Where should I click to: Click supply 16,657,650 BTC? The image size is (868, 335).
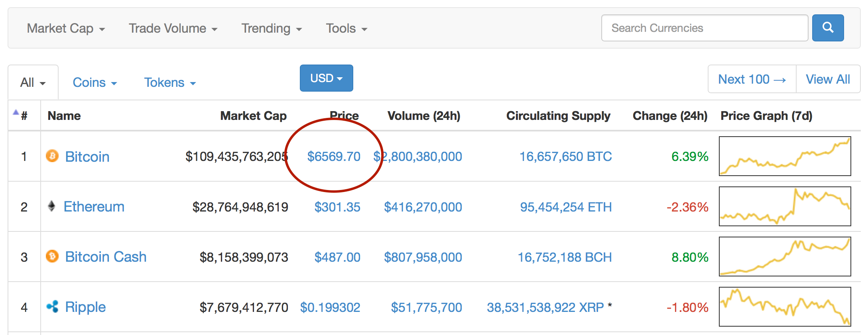(x=566, y=157)
